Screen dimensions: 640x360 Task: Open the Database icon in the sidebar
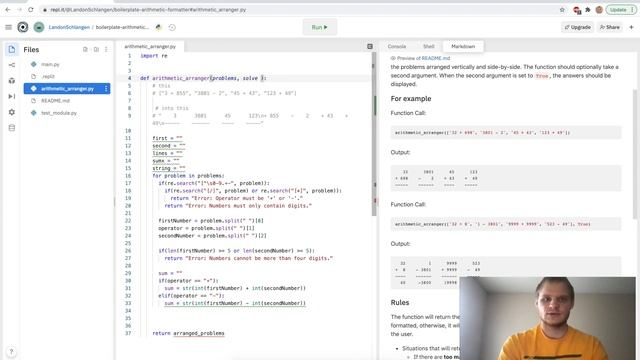tap(12, 128)
